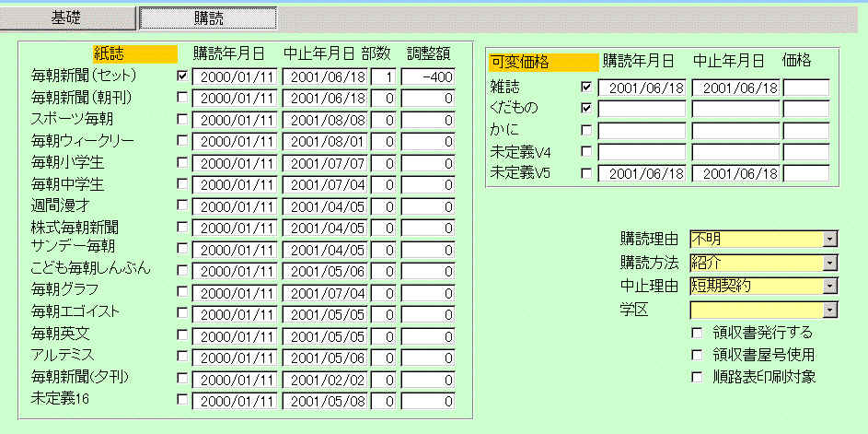This screenshot has width=868, height=434.
Task: Click the 週間漫才 row label
Action: 61,205
